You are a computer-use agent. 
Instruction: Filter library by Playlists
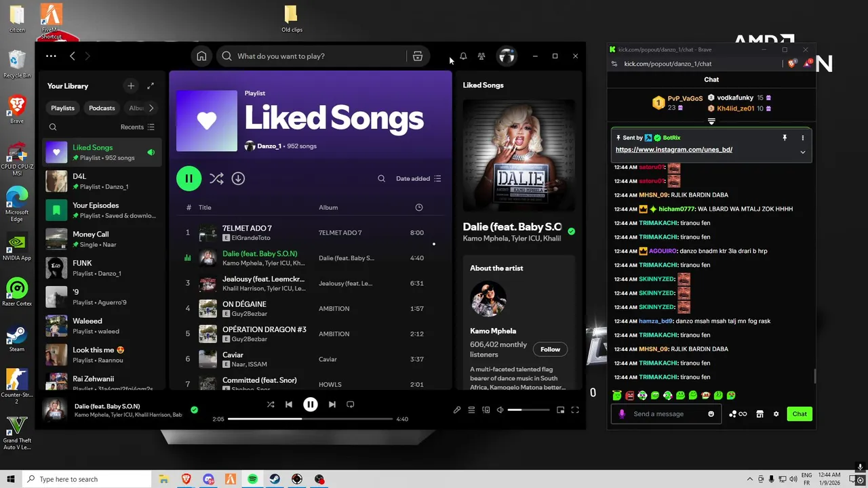click(62, 108)
